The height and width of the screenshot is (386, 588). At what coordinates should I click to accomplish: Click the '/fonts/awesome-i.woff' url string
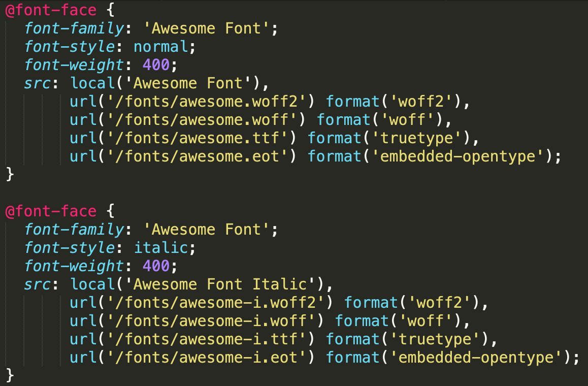pyautogui.click(x=212, y=321)
